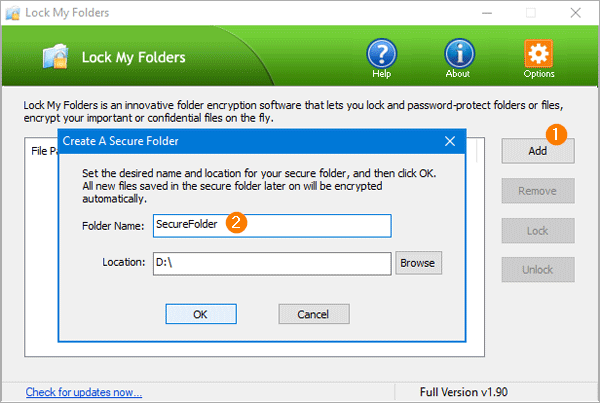Open the Options gear icon

[x=538, y=55]
